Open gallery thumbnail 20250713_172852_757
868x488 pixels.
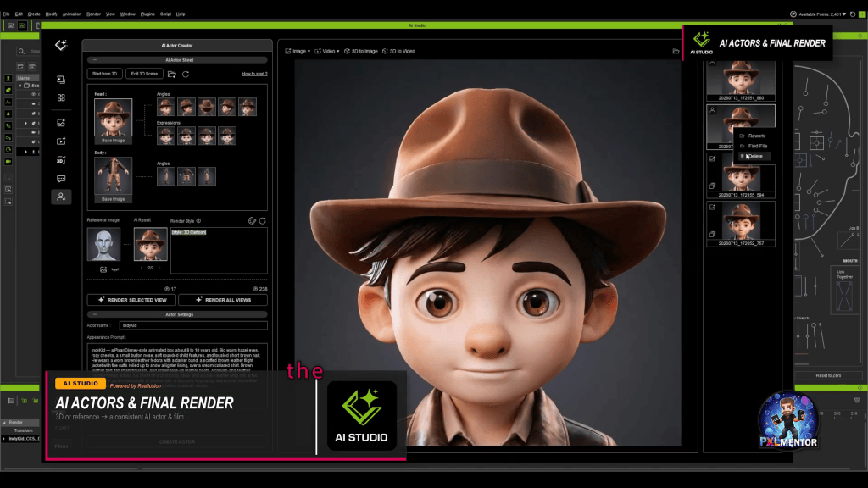(741, 224)
